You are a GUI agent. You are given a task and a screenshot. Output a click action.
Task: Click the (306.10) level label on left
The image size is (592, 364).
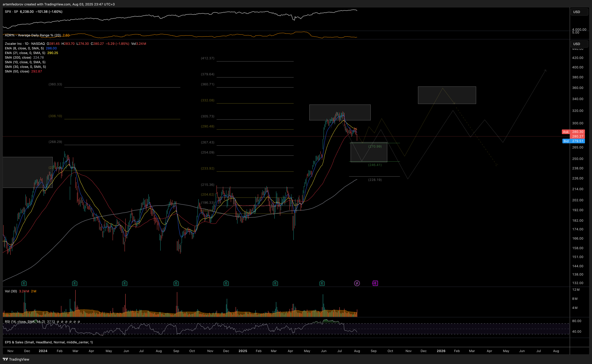(x=55, y=116)
